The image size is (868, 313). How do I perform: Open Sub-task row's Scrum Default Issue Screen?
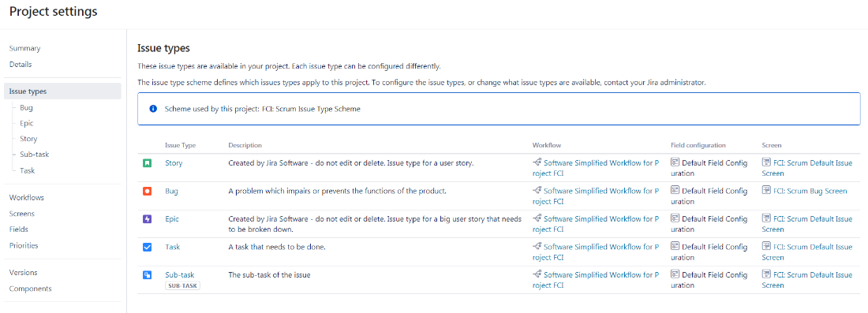[x=807, y=280]
